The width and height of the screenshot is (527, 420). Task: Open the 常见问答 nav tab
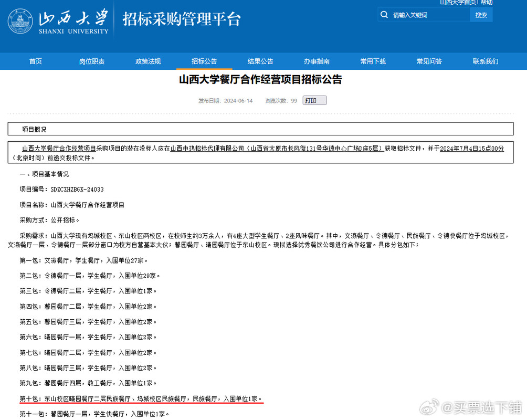click(429, 61)
